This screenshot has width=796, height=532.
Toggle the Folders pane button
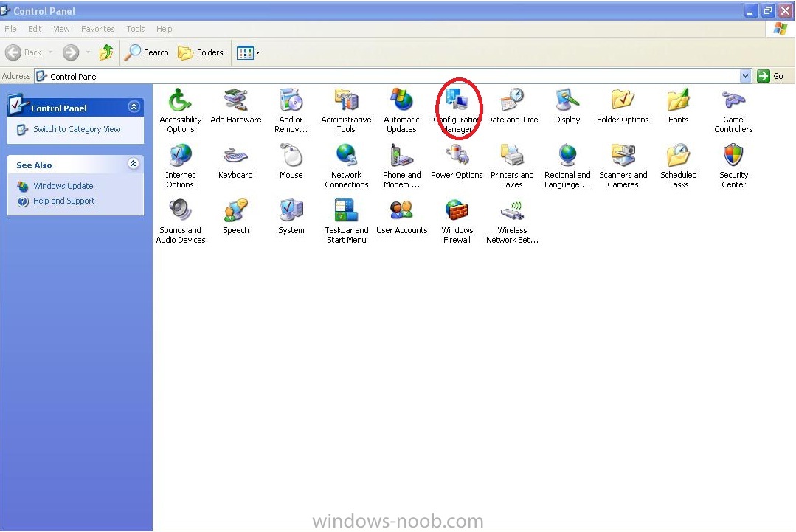[x=200, y=52]
